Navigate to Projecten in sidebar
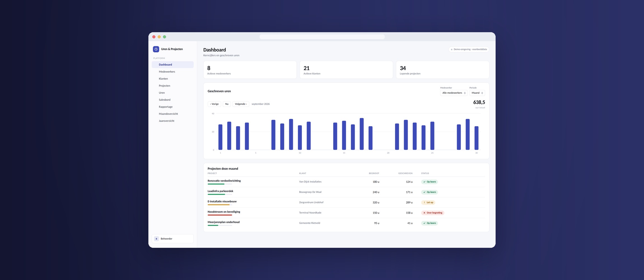The image size is (644, 280). pos(172,86)
